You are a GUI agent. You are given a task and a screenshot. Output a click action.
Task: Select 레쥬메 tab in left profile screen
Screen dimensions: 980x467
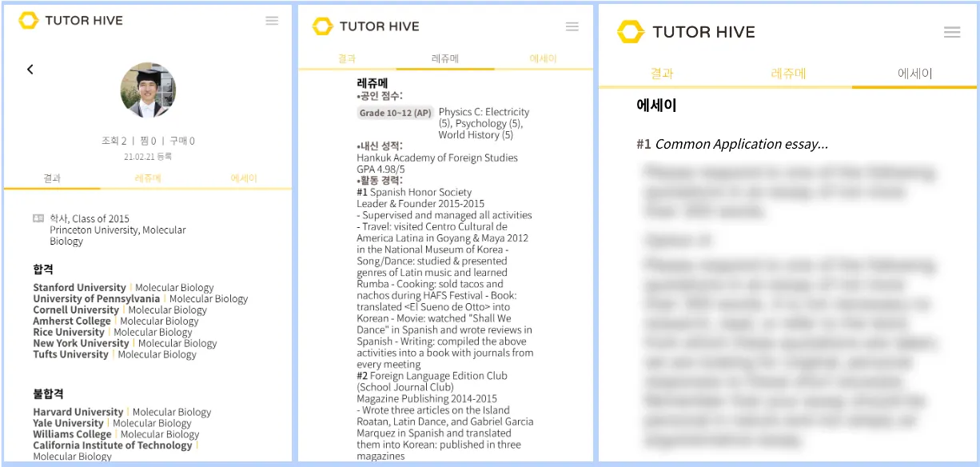pyautogui.click(x=148, y=178)
